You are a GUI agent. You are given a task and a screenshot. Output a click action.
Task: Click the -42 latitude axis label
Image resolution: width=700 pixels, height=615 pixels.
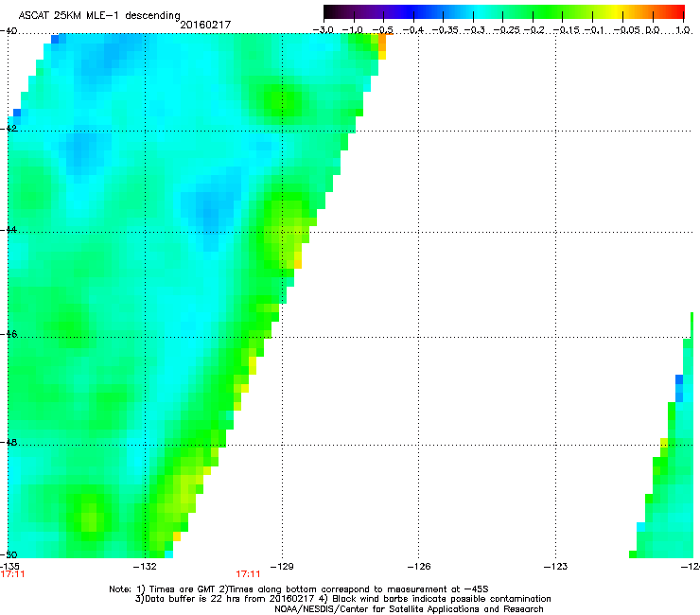point(9,128)
